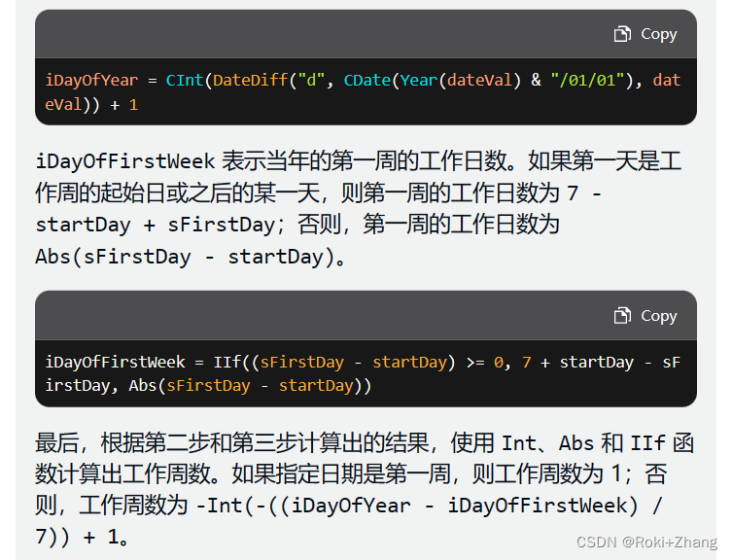Click the inline text 'startDay + sFirstDay' in the paragraph
This screenshot has height=560, width=732.
[x=156, y=226]
